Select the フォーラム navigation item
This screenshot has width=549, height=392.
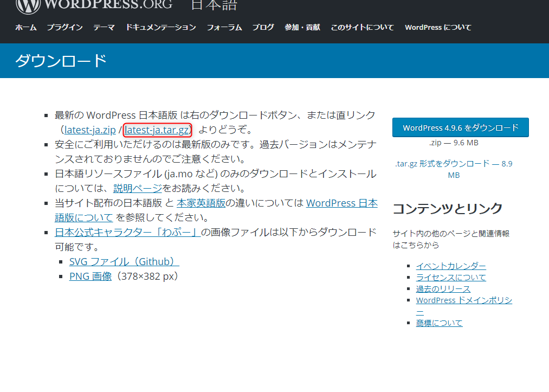224,27
